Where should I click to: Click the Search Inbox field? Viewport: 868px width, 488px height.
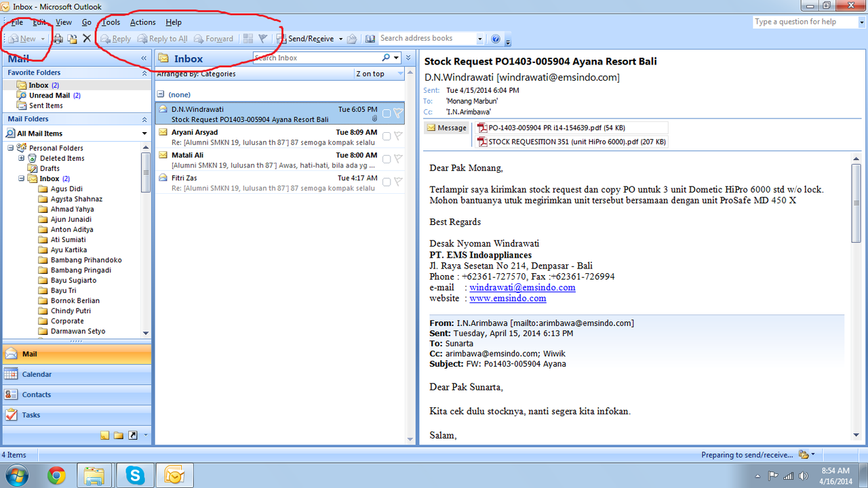(315, 58)
